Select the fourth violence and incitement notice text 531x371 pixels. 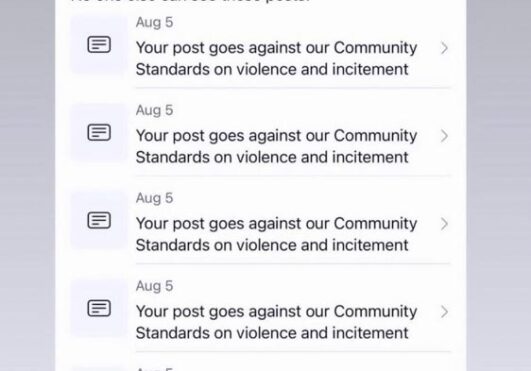coord(276,322)
